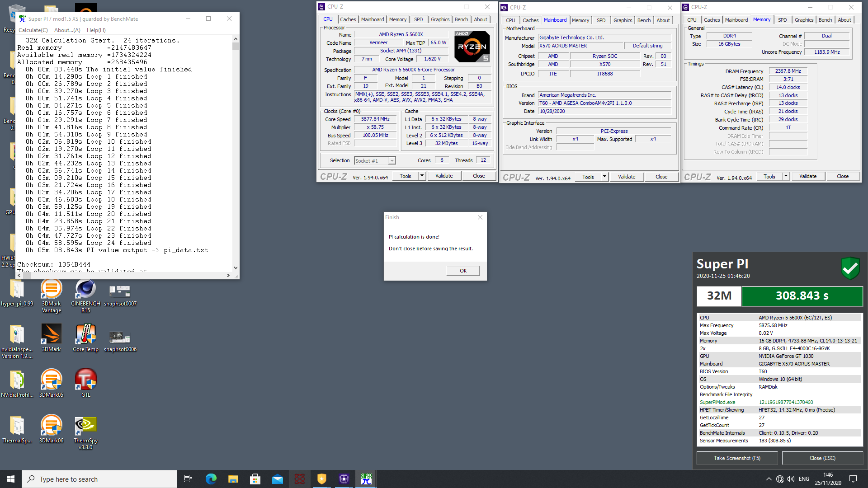Open the shield taskbar app icon
The width and height of the screenshot is (868, 488).
[x=321, y=479]
